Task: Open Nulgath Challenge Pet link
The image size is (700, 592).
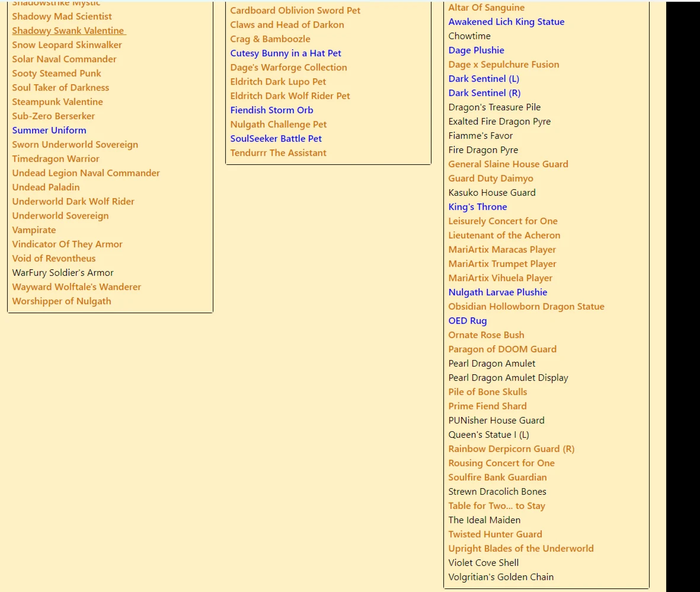Action: point(278,125)
